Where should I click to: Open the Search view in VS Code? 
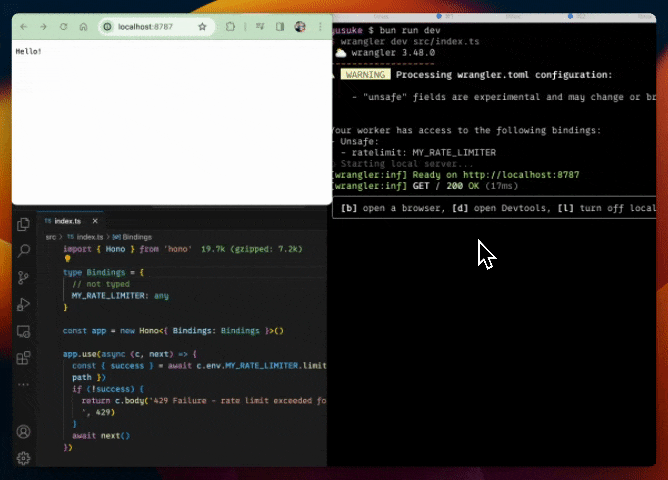pos(23,251)
